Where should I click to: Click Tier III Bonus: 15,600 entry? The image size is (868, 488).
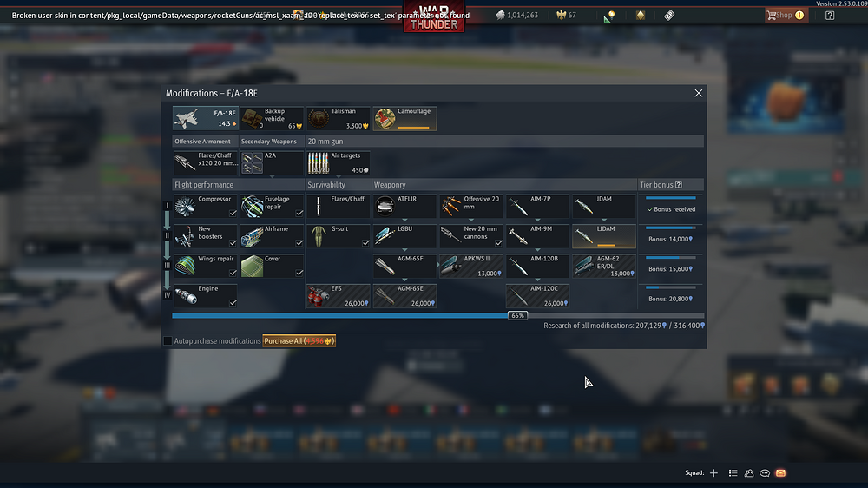coord(670,266)
